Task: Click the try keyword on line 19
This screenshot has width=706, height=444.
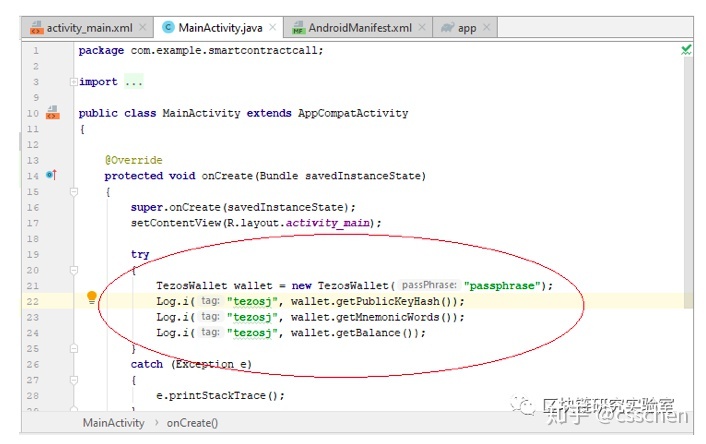Action: (x=140, y=254)
